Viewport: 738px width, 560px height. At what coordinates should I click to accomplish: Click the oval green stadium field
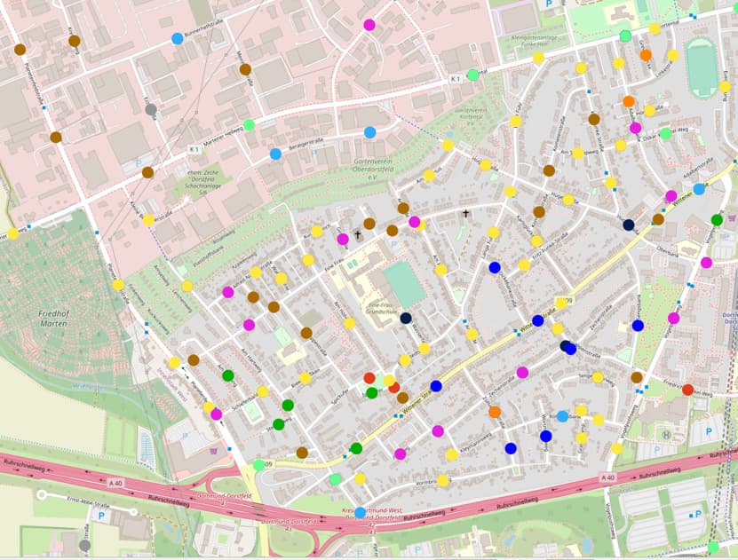(x=702, y=68)
